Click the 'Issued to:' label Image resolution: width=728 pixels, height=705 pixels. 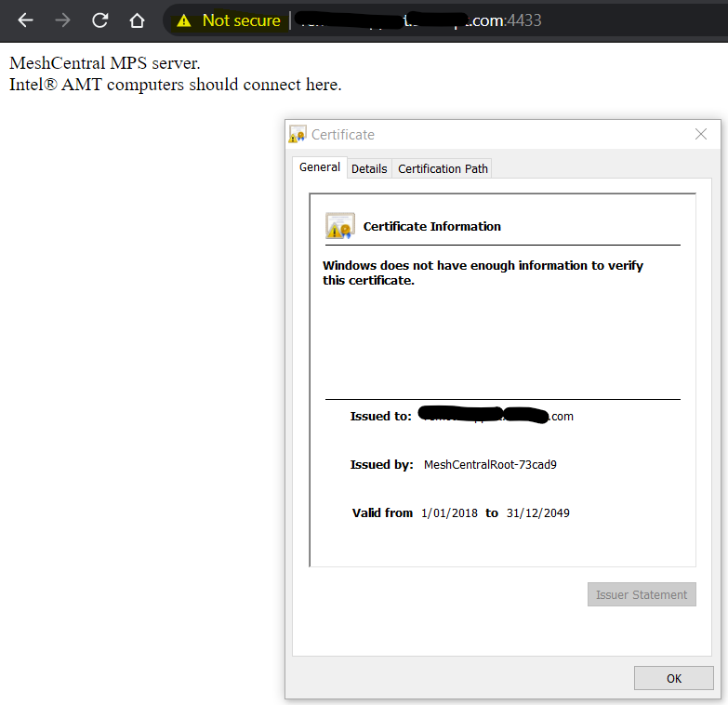coord(380,416)
